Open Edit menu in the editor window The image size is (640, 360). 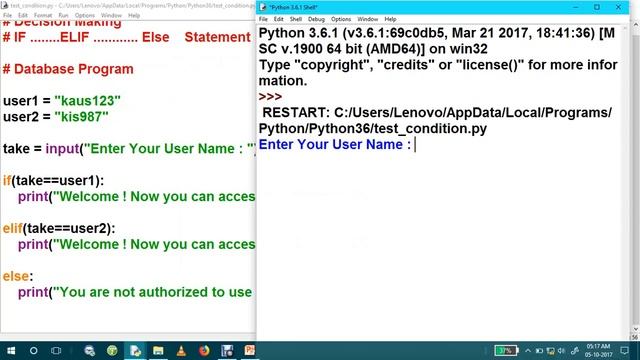22,16
